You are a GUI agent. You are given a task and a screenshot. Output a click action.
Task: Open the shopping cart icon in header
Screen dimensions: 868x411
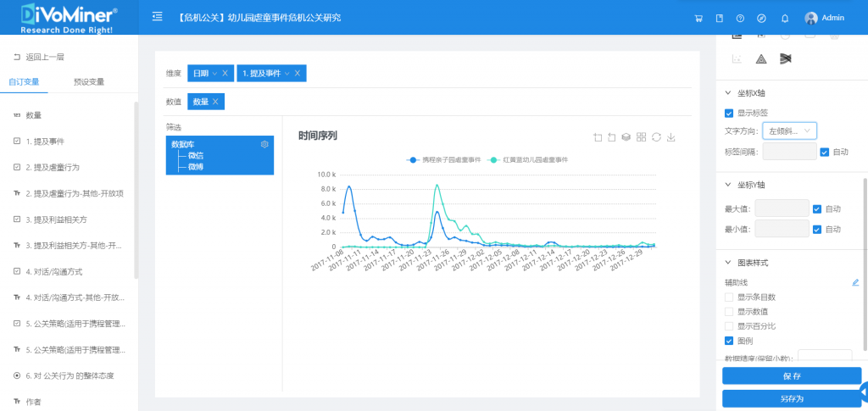[x=698, y=18]
